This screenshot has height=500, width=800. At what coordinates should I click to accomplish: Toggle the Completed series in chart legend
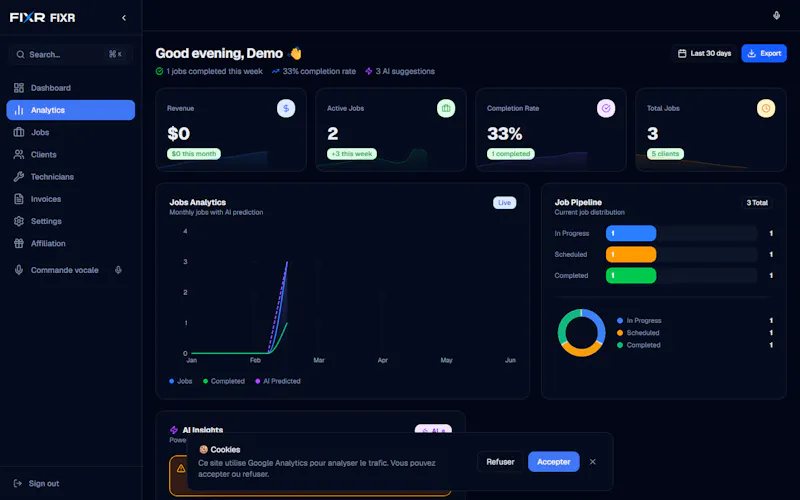click(224, 381)
